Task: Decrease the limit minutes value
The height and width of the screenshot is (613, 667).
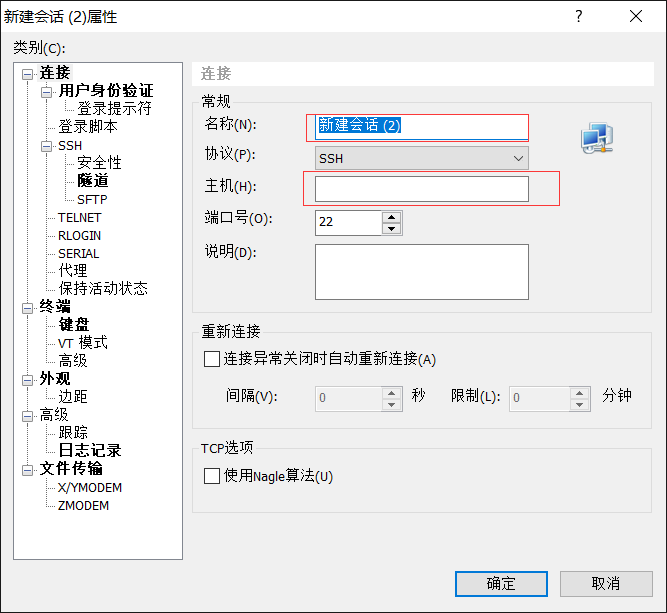Action: [x=579, y=405]
